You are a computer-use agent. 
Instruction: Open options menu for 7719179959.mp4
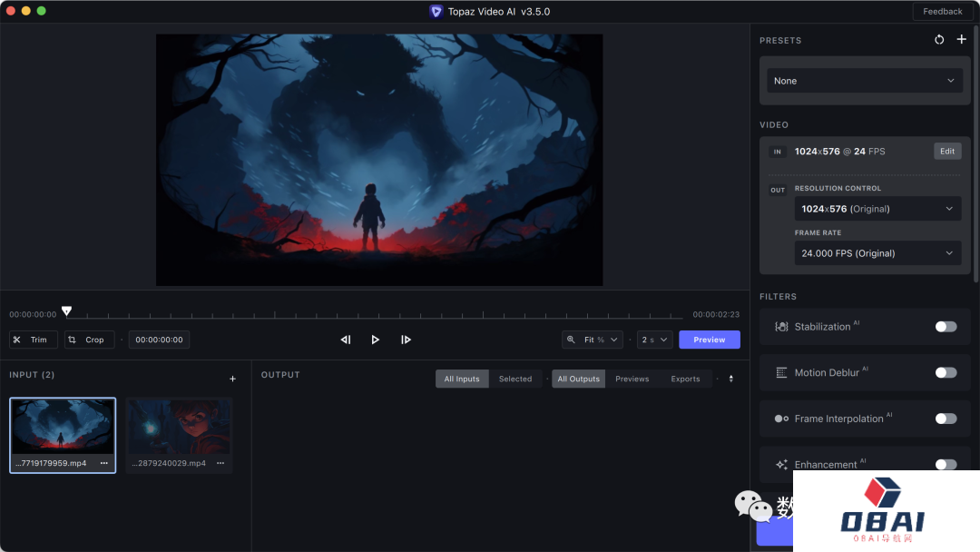point(103,463)
